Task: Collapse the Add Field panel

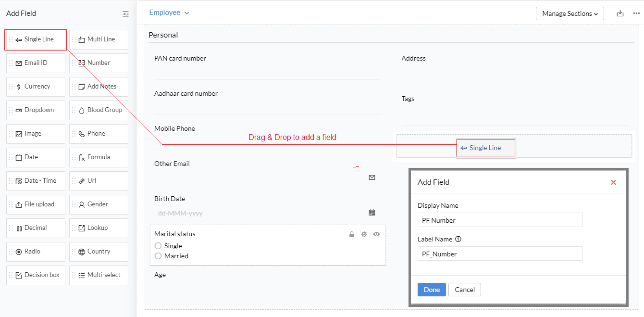Action: pyautogui.click(x=125, y=13)
